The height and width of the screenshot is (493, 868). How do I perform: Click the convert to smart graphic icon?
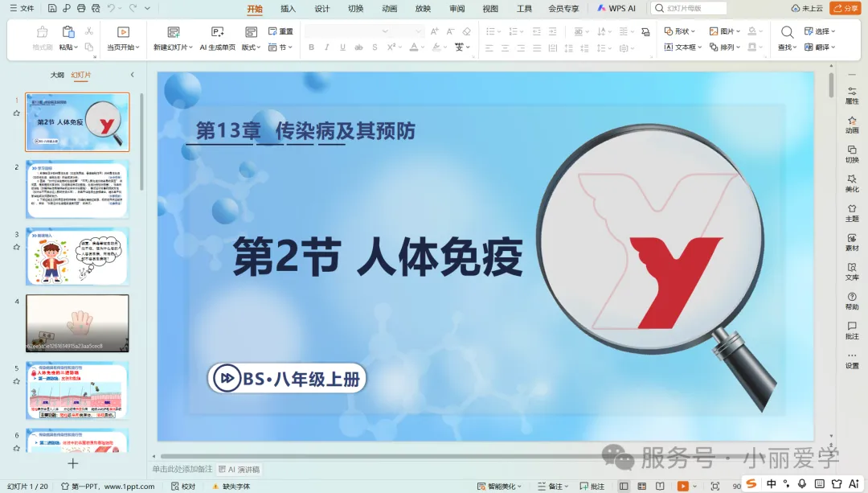(645, 31)
